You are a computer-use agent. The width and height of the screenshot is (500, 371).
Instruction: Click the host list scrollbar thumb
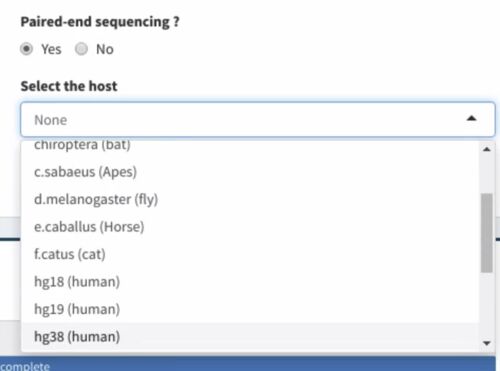coord(487,233)
